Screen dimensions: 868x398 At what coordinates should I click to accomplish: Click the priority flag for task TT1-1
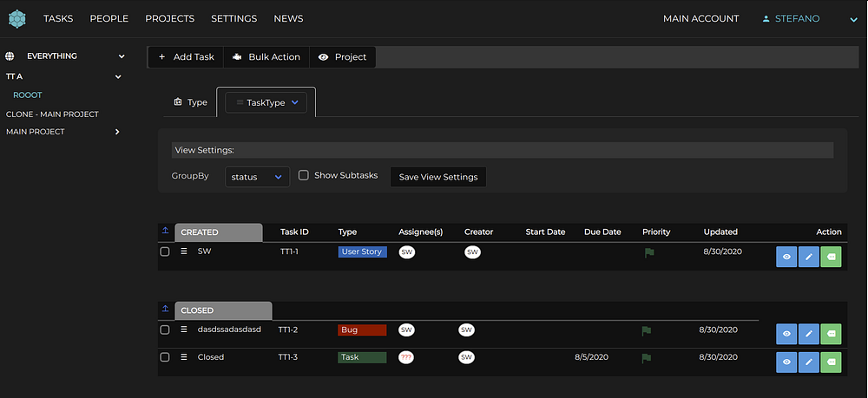tap(648, 253)
